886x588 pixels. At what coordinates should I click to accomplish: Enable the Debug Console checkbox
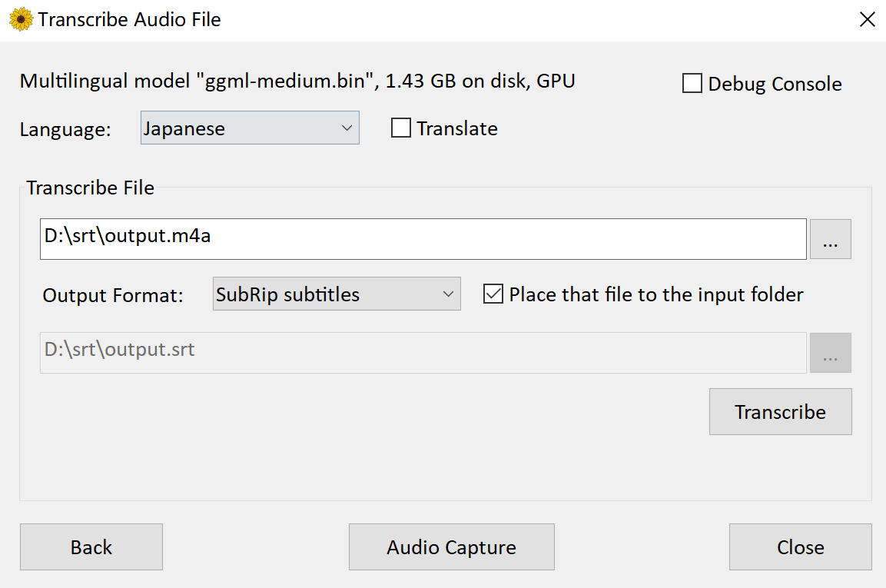(x=692, y=83)
